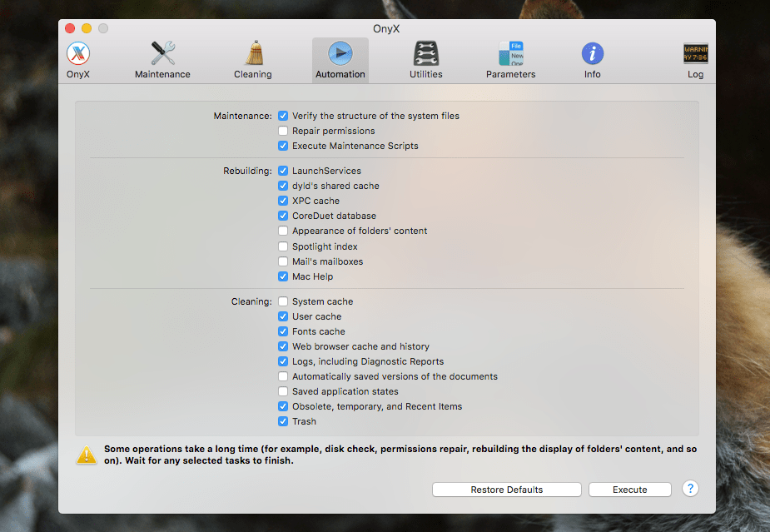Uncheck Web browser cache and history
Viewport: 770px width, 532px height.
click(x=283, y=346)
